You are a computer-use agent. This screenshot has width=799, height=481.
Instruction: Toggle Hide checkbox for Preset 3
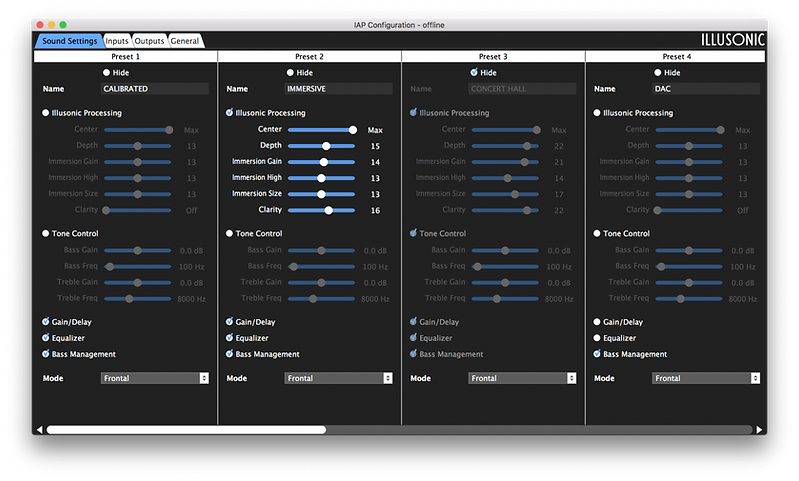coord(474,72)
